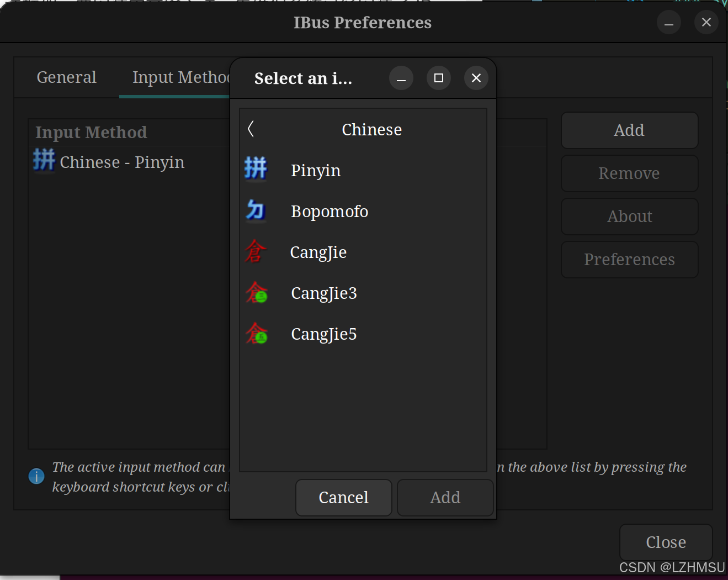Click the Input Method column header
The height and width of the screenshot is (580, 728).
(92, 133)
